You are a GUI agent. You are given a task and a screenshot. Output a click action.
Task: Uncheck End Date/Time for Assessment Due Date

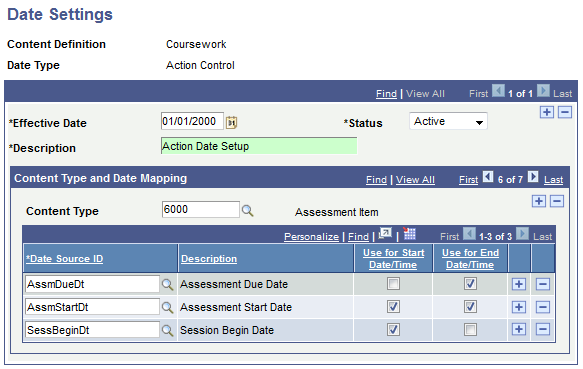(x=470, y=284)
